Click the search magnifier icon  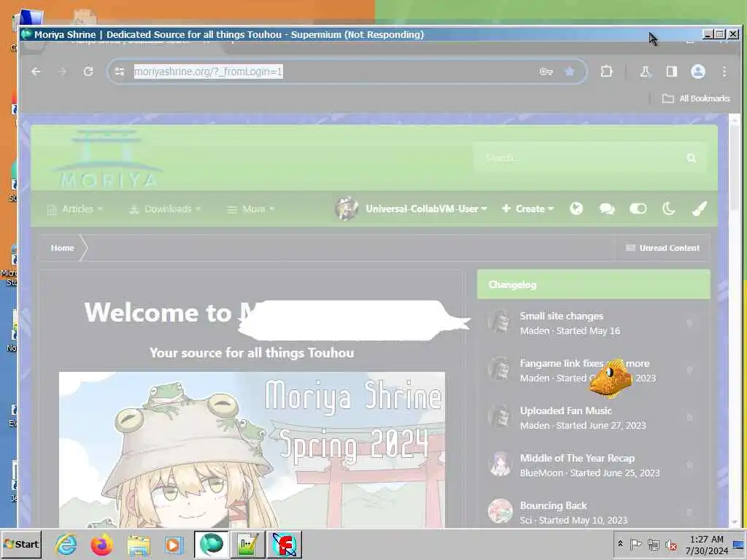click(x=692, y=158)
